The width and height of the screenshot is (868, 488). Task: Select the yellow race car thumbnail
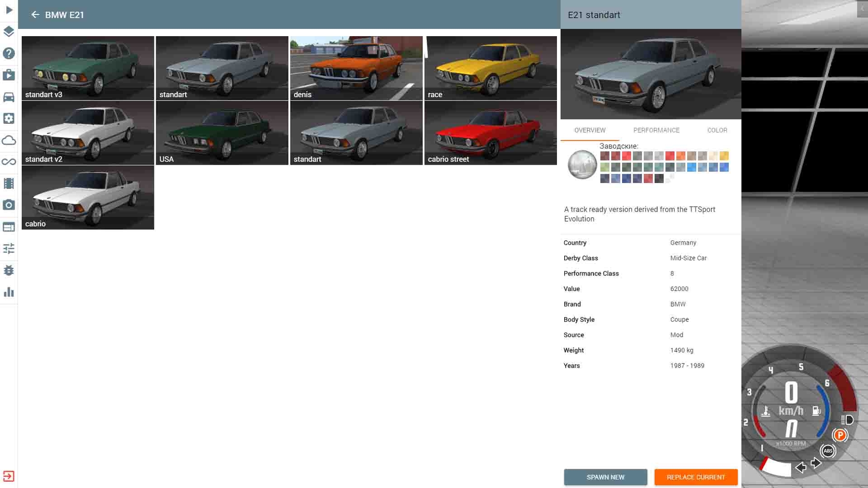(x=490, y=68)
